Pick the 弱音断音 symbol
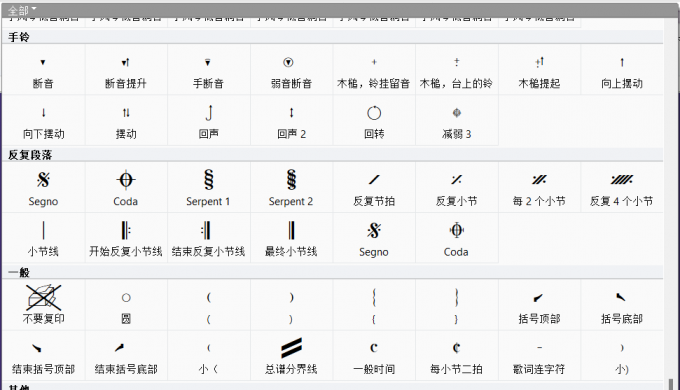 tap(291, 70)
